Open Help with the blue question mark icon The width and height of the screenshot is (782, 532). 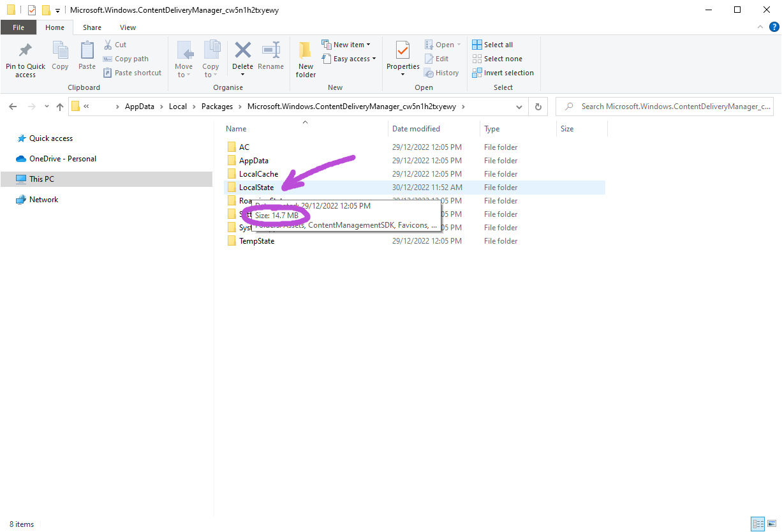[x=774, y=27]
